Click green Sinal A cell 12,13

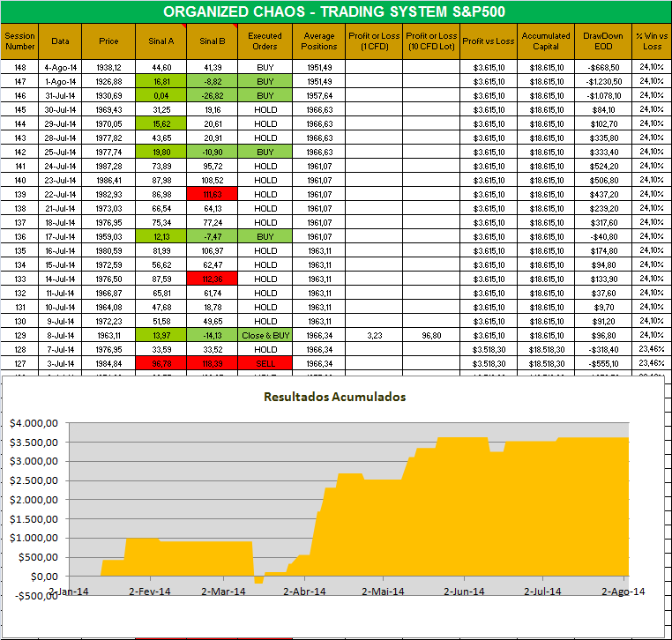(x=161, y=236)
